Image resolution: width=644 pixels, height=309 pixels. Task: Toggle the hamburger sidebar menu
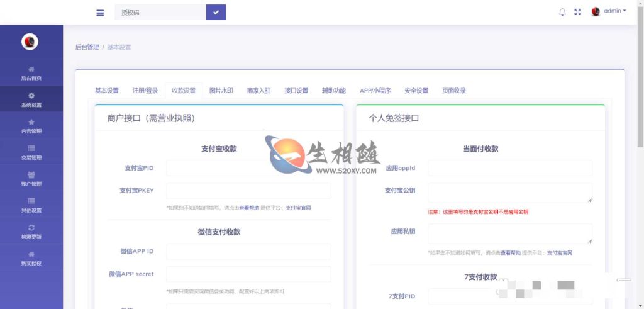(x=100, y=13)
